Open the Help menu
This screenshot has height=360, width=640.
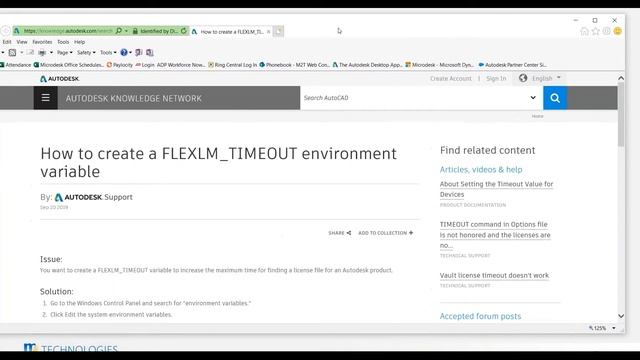coord(79,42)
